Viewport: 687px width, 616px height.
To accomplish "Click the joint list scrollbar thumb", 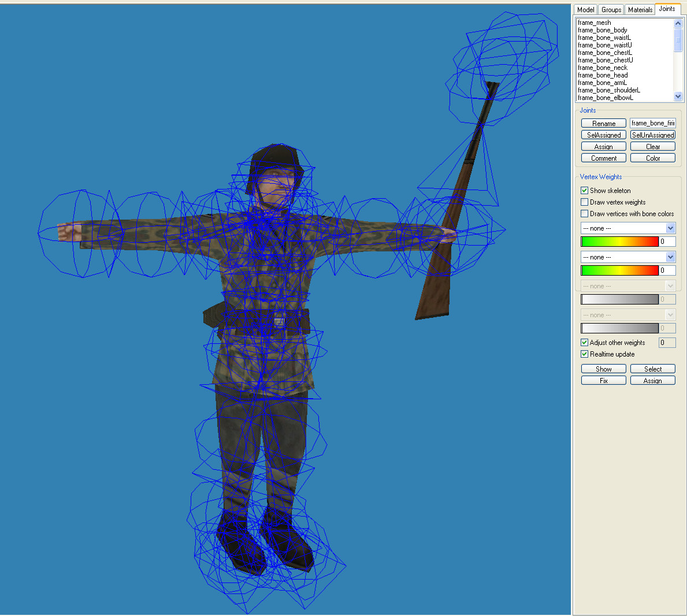I will 678,39.
